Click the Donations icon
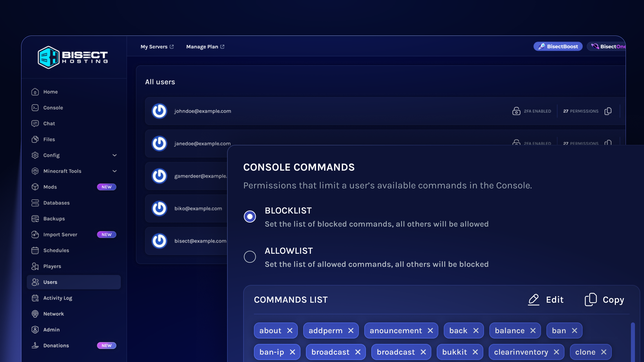Screen dimensions: 644x362 tap(35, 346)
